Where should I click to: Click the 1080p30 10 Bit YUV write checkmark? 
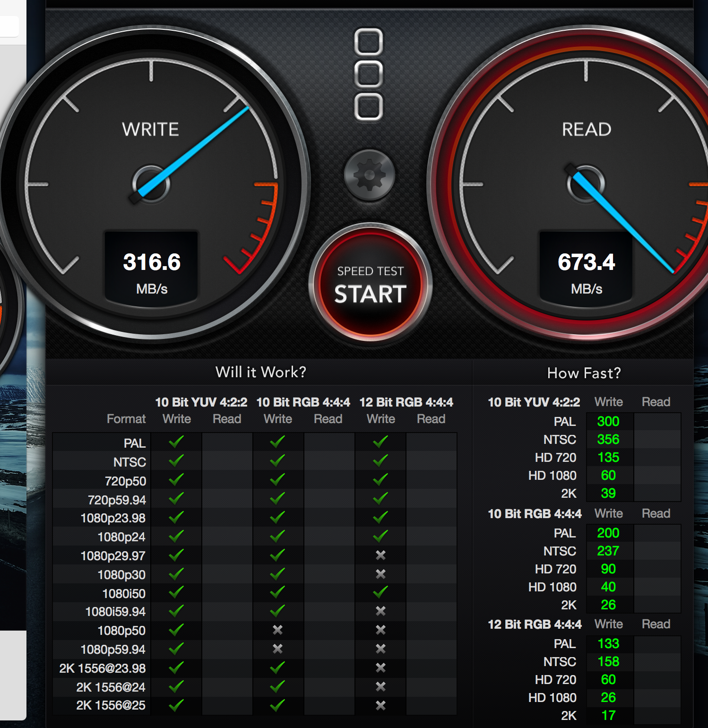point(176,574)
